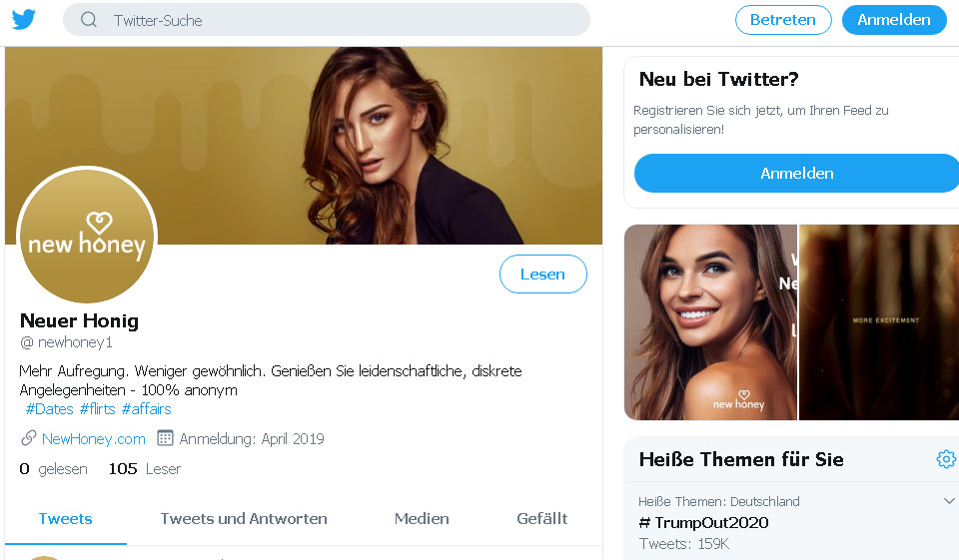Screen dimensions: 959x560
Task: Switch to the Tweets tab
Action: click(65, 518)
